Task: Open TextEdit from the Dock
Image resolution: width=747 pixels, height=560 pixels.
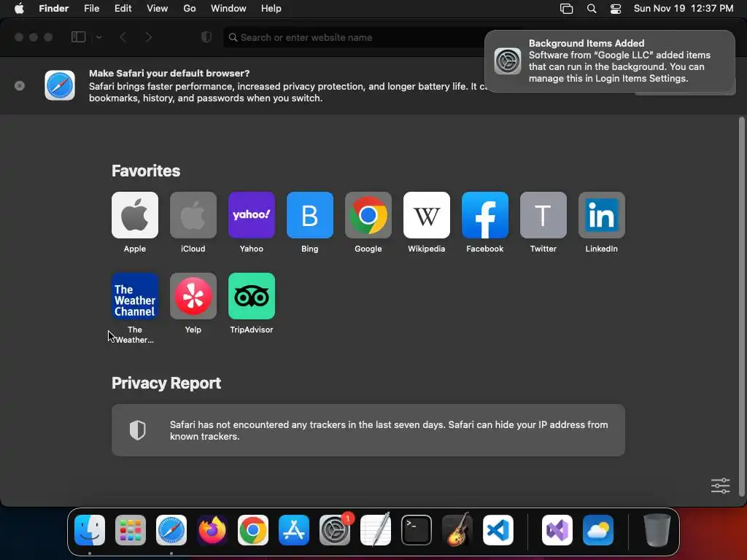Action: (x=376, y=530)
